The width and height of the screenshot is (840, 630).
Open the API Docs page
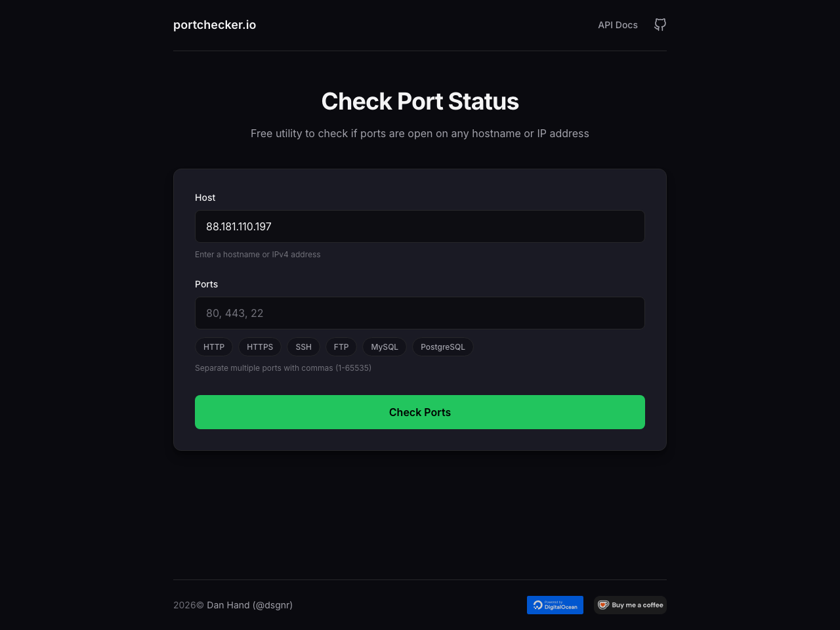[x=618, y=24]
